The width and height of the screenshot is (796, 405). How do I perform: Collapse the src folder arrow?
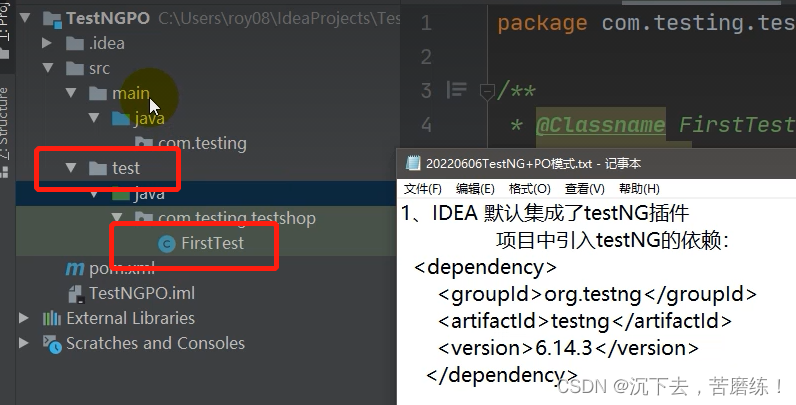tap(48, 68)
